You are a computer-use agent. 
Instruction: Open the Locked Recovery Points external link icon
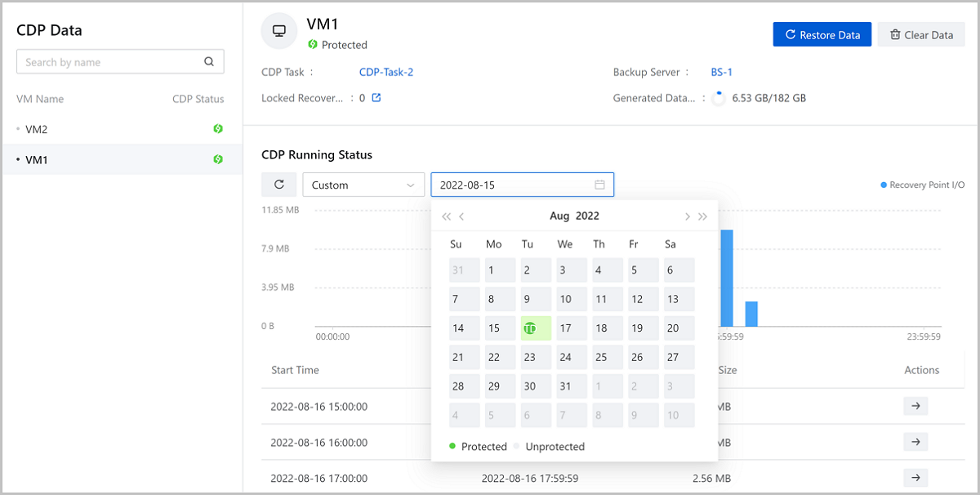pyautogui.click(x=376, y=98)
